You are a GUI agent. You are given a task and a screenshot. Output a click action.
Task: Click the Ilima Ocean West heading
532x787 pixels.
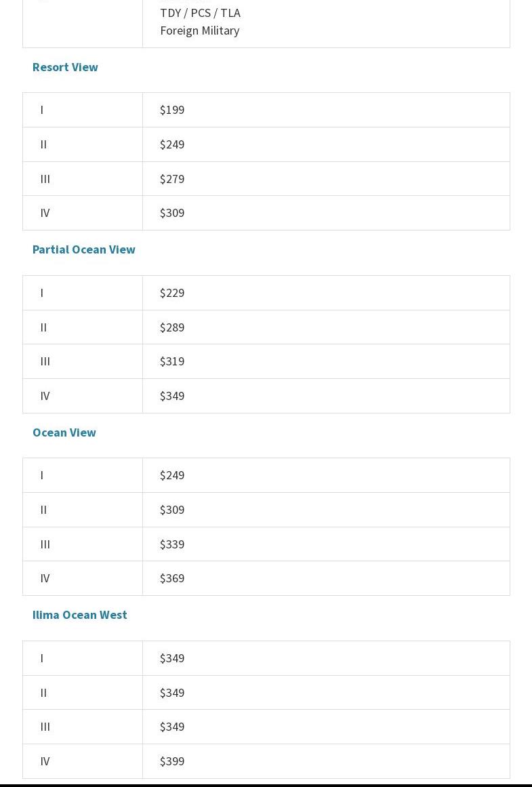click(x=79, y=615)
